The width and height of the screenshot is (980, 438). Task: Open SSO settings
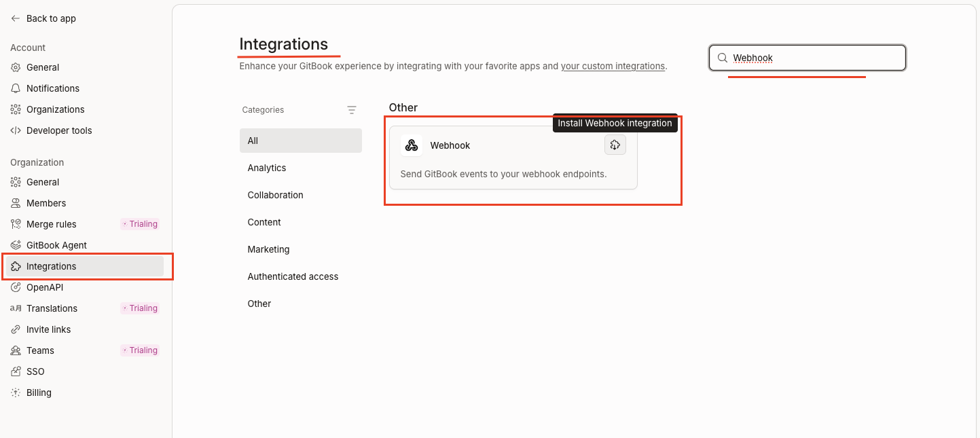click(x=85, y=371)
